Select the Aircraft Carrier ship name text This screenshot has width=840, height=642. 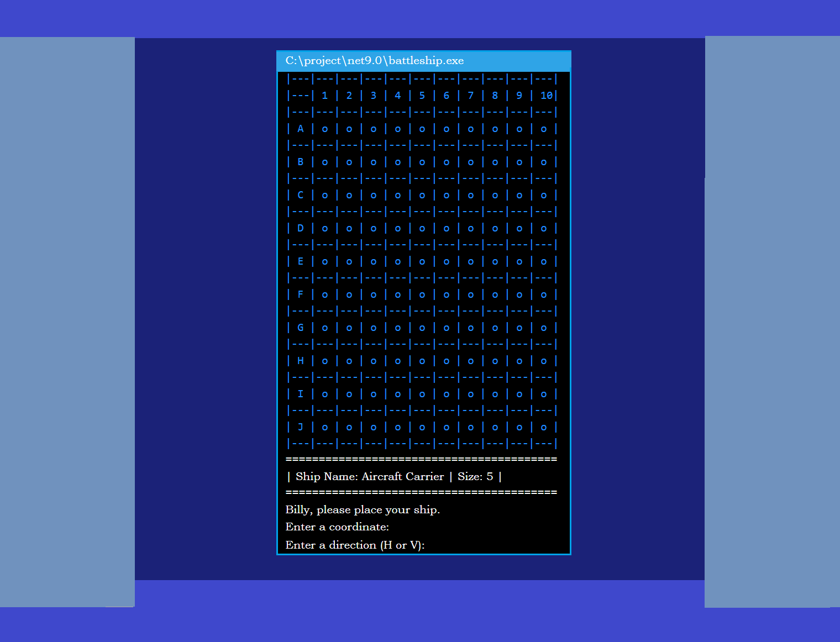point(402,477)
